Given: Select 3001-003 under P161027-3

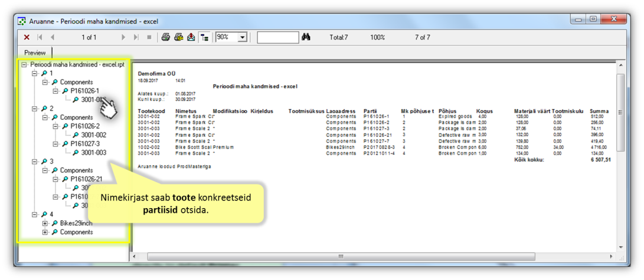Looking at the screenshot, I should pos(94,153).
